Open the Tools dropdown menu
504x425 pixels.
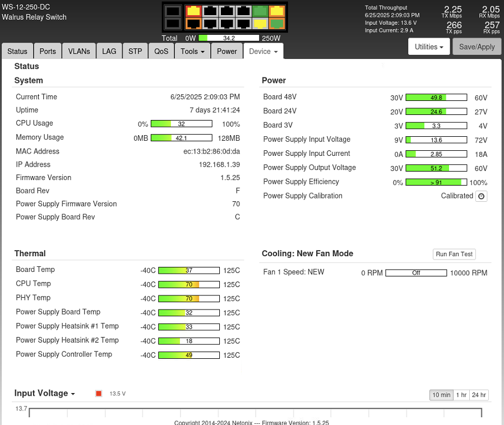[x=192, y=51]
